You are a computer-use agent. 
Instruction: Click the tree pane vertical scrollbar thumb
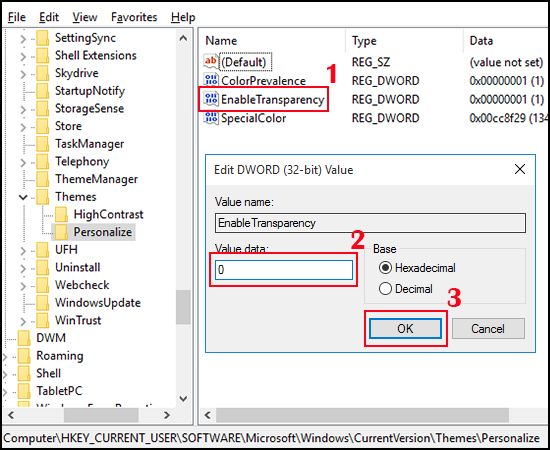click(183, 307)
